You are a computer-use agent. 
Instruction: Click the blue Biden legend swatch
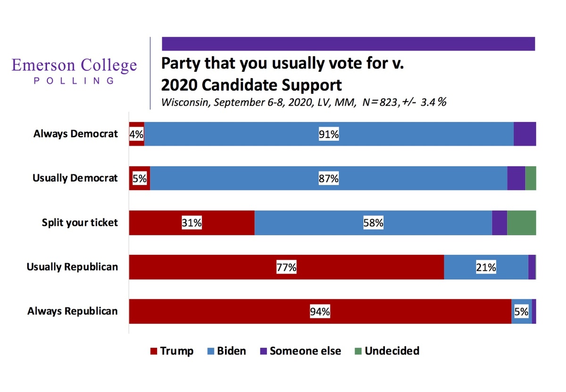click(x=210, y=351)
